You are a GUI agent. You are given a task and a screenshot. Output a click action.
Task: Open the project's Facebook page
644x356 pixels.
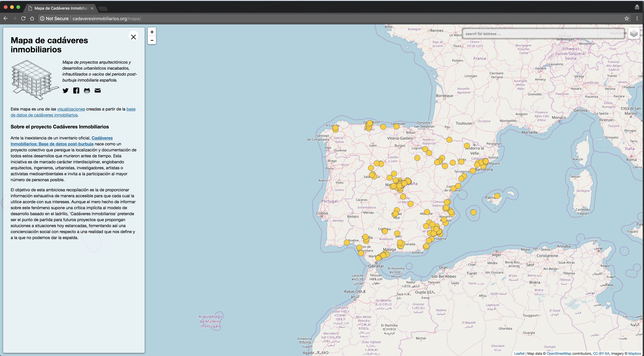[x=76, y=91]
